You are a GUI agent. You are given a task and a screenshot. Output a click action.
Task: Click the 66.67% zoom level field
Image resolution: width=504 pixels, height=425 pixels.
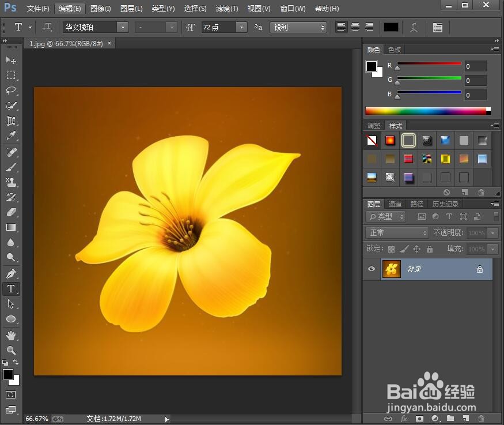pos(37,419)
